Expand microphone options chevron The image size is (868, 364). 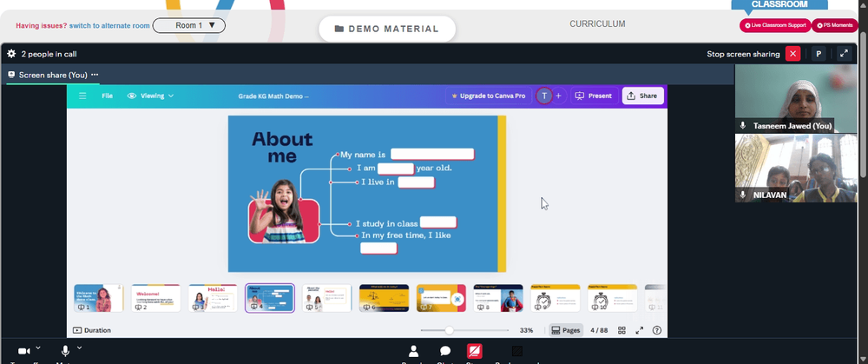79,348
